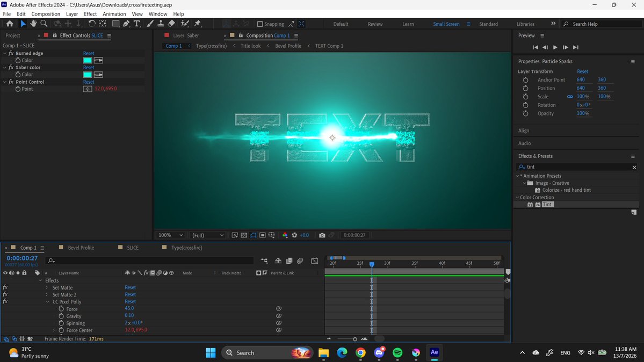Open the Animation menu

[114, 14]
